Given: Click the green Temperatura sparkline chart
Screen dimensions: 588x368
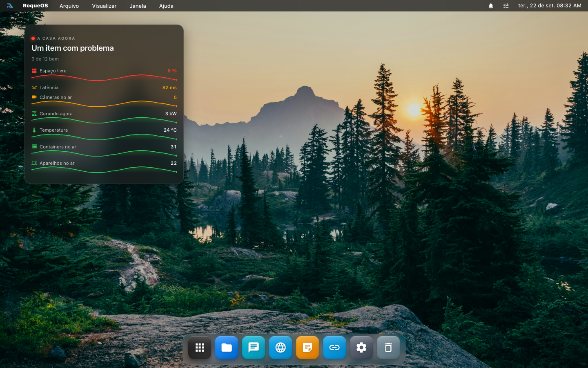Looking at the screenshot, I should tap(104, 137).
